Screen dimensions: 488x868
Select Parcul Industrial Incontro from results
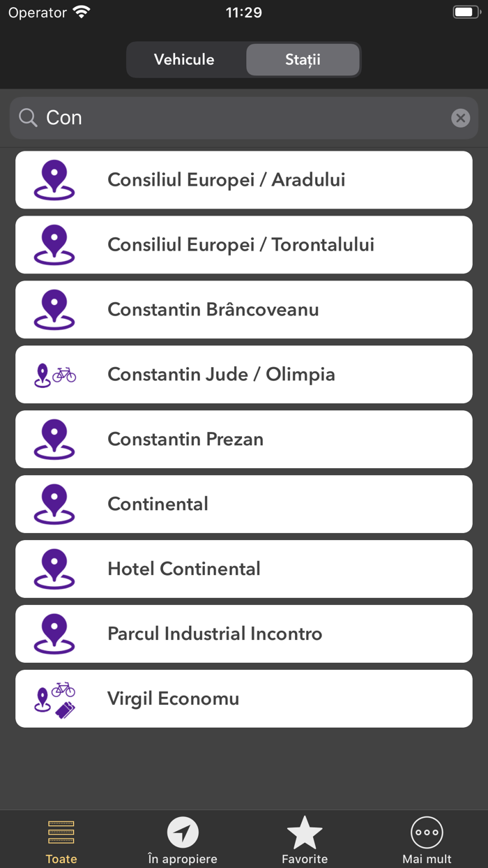click(244, 634)
